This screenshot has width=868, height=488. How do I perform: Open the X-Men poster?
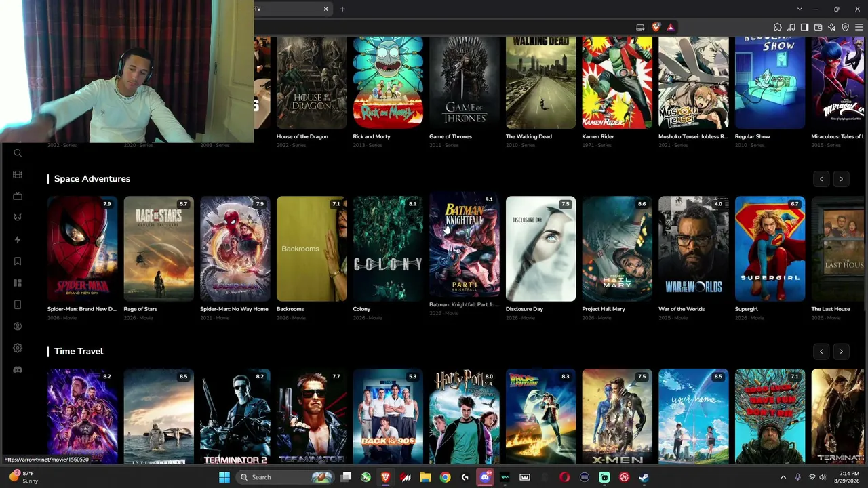617,416
